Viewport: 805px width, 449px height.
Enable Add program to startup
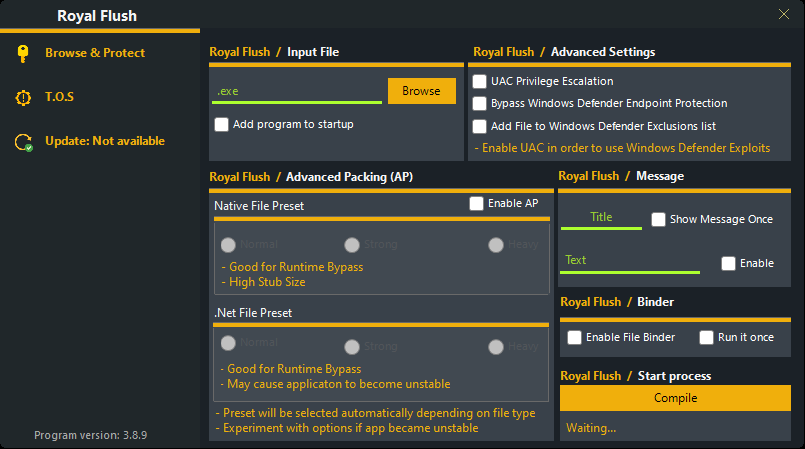pyautogui.click(x=221, y=124)
